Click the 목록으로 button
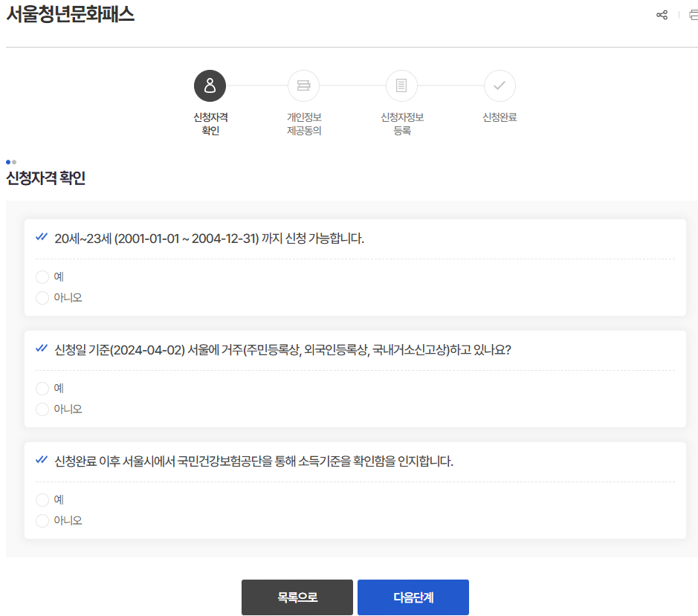 tap(297, 597)
